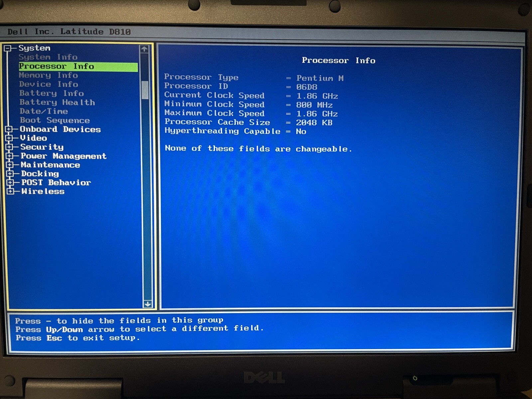The width and height of the screenshot is (532, 399).
Task: Select Onboard Devices label
Action: [x=60, y=129]
